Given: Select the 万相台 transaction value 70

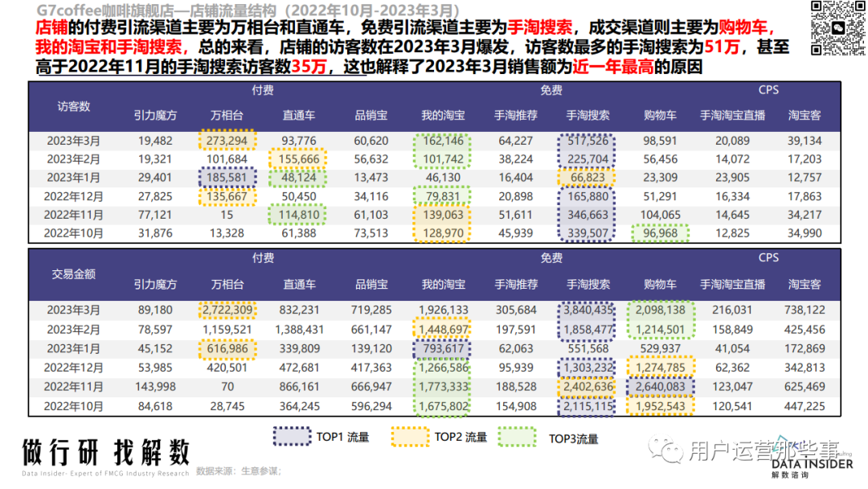Looking at the screenshot, I should point(227,387).
